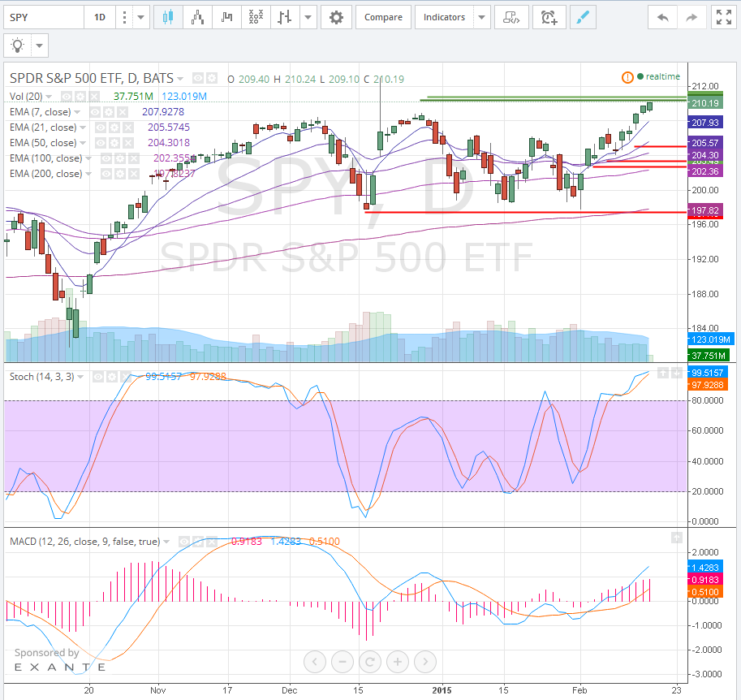741x700 pixels.
Task: Expand the dropdown beside the lightbulb icon
Action: click(40, 45)
